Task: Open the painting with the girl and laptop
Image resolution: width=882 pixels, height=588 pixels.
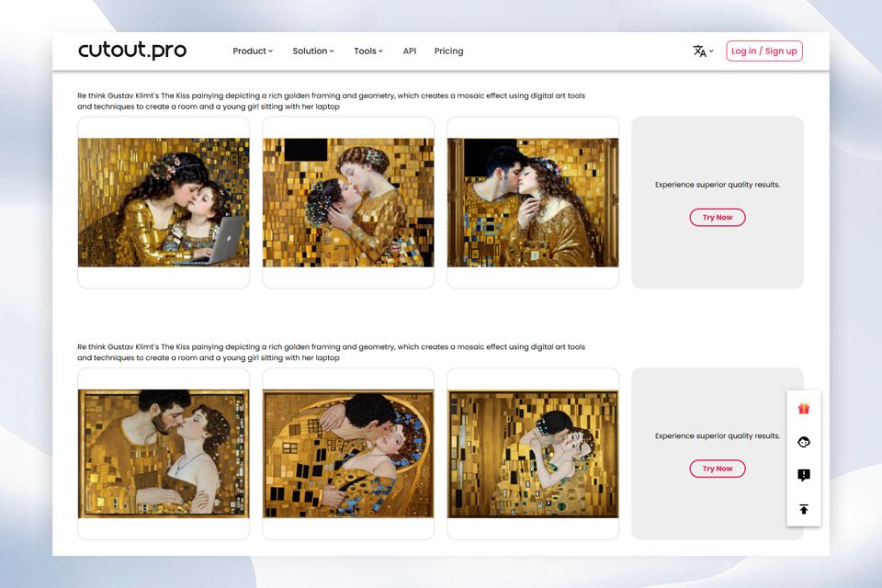Action: coord(164,202)
